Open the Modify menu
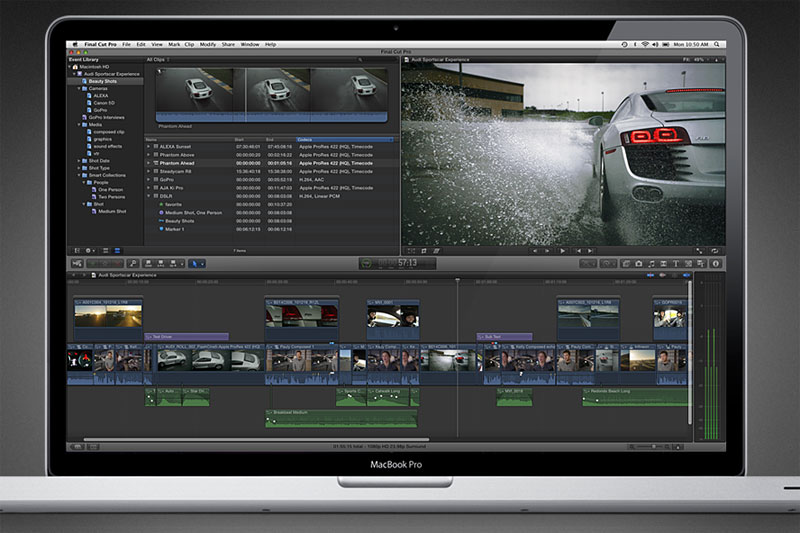This screenshot has height=533, width=800. coord(208,44)
